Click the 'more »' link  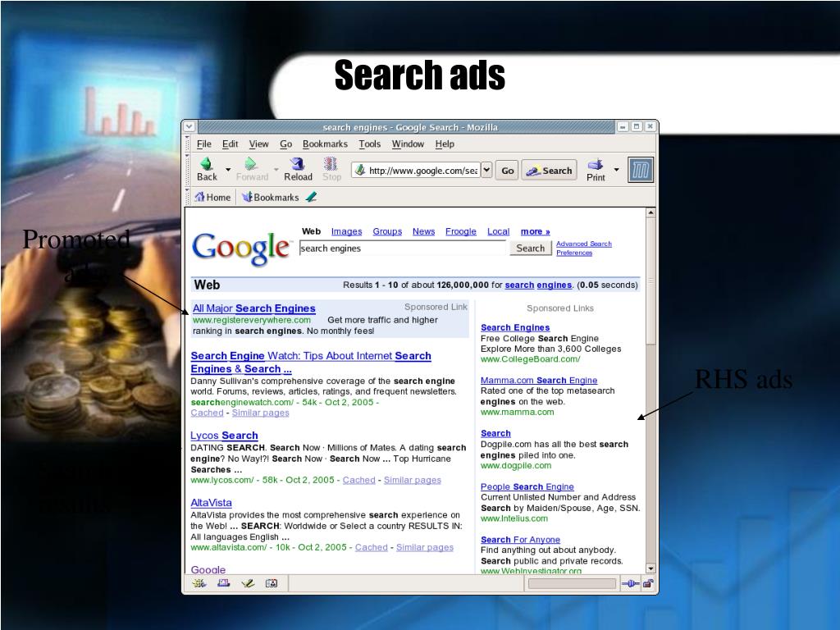click(535, 231)
